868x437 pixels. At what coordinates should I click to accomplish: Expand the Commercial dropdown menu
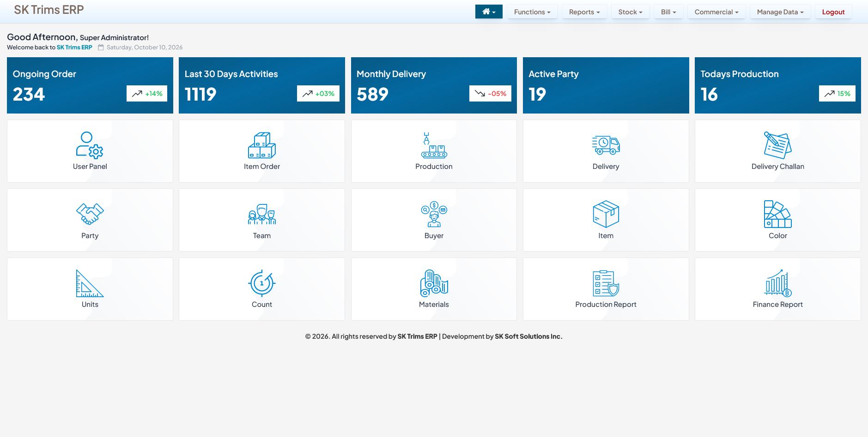[716, 12]
